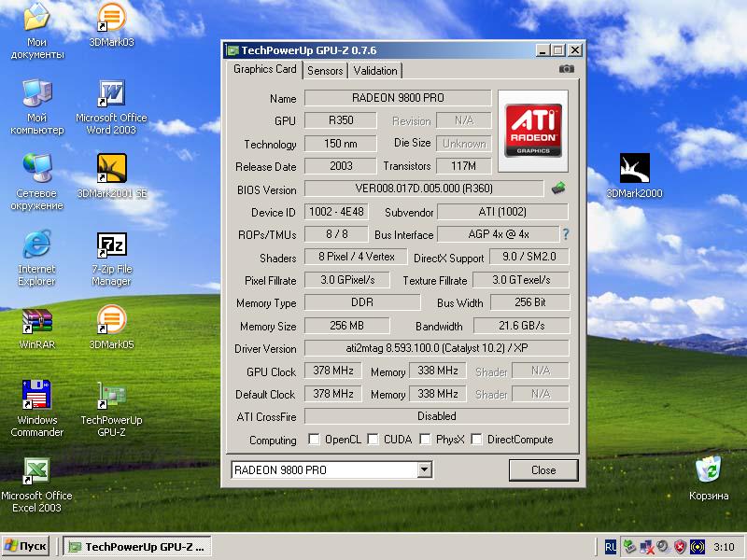Toggle the CUDA checkbox
The height and width of the screenshot is (560, 747).
pos(373,439)
